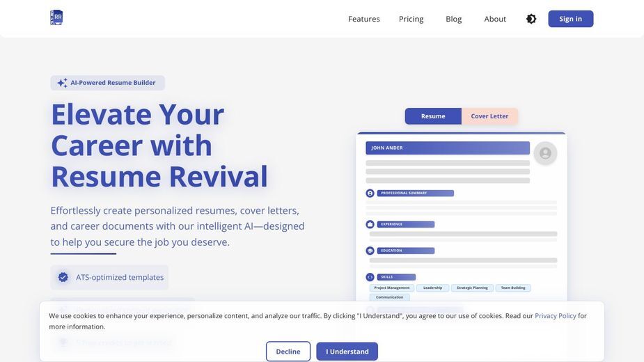This screenshot has height=362, width=644.
Task: Click the Strategic Planning skill tag
Action: (x=472, y=288)
